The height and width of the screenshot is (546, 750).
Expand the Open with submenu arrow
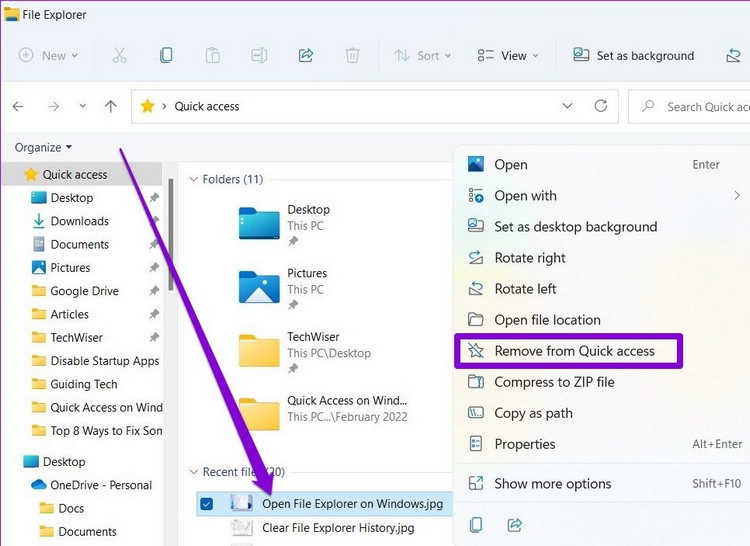(x=737, y=196)
